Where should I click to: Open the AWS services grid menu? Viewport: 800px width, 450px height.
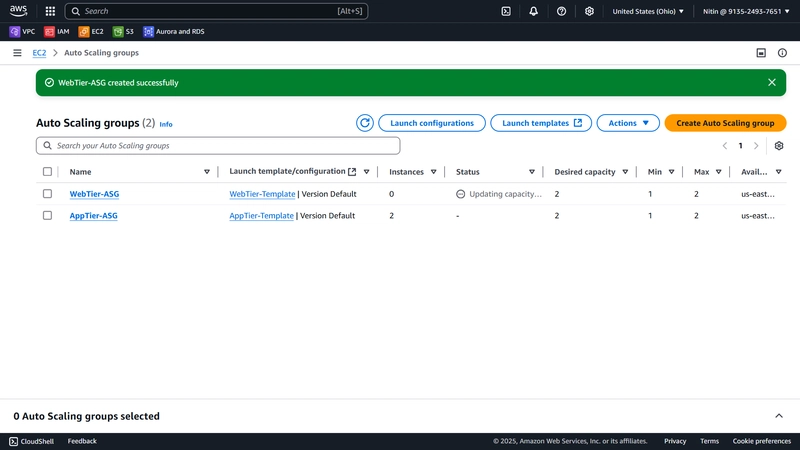tap(50, 11)
